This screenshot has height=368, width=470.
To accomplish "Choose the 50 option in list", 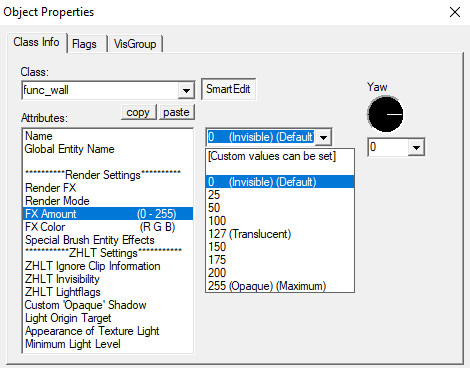I will pyautogui.click(x=280, y=208).
